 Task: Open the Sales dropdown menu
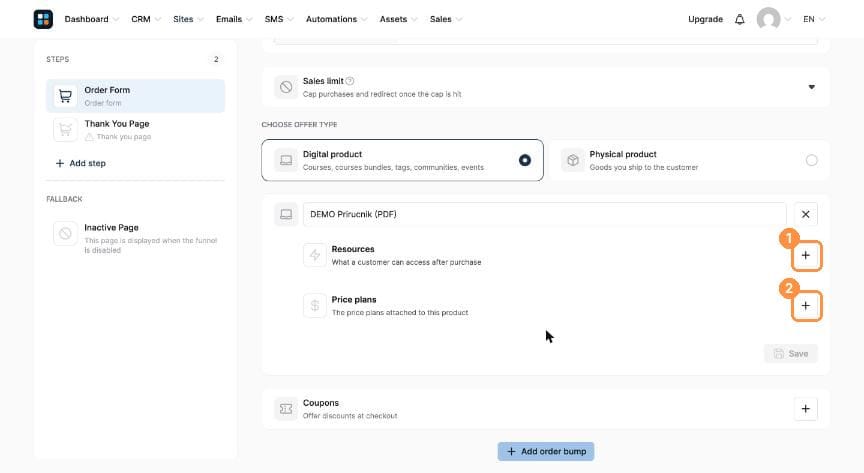(x=445, y=19)
